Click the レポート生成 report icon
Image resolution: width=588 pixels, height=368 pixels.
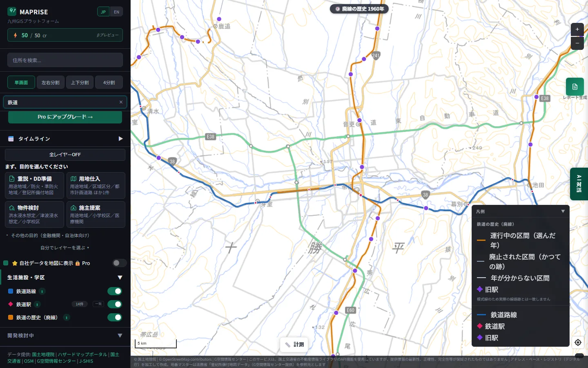575,87
